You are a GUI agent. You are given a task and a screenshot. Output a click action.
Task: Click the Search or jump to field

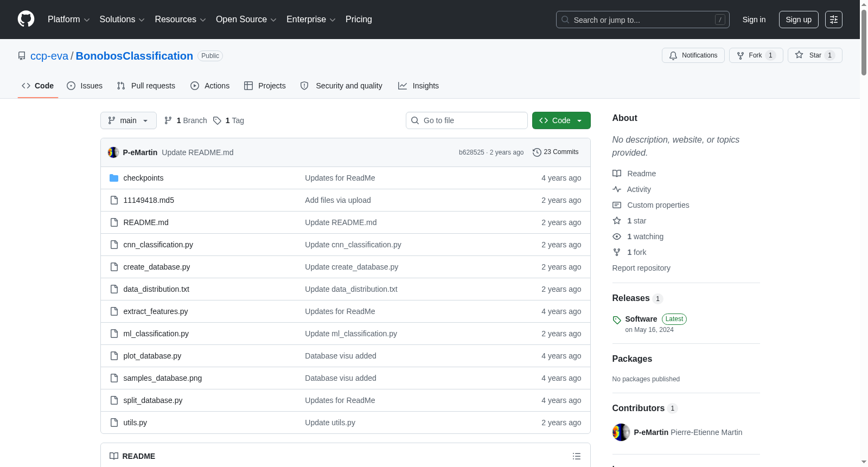tap(643, 20)
